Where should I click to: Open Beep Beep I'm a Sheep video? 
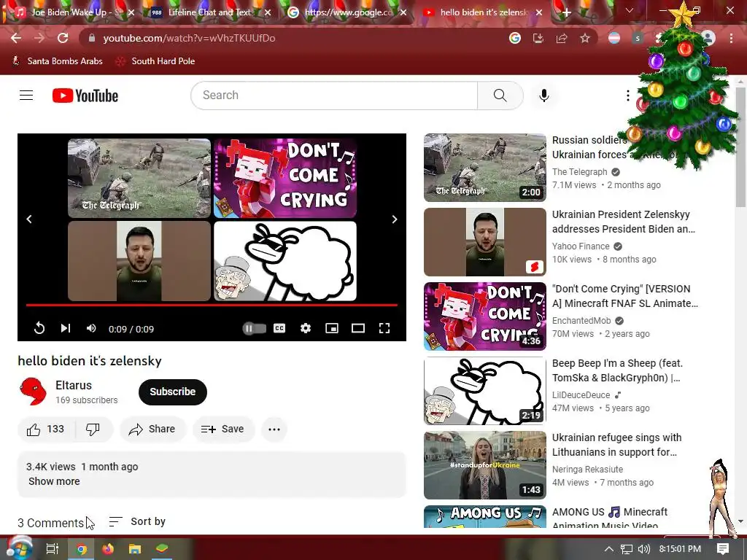[617, 370]
